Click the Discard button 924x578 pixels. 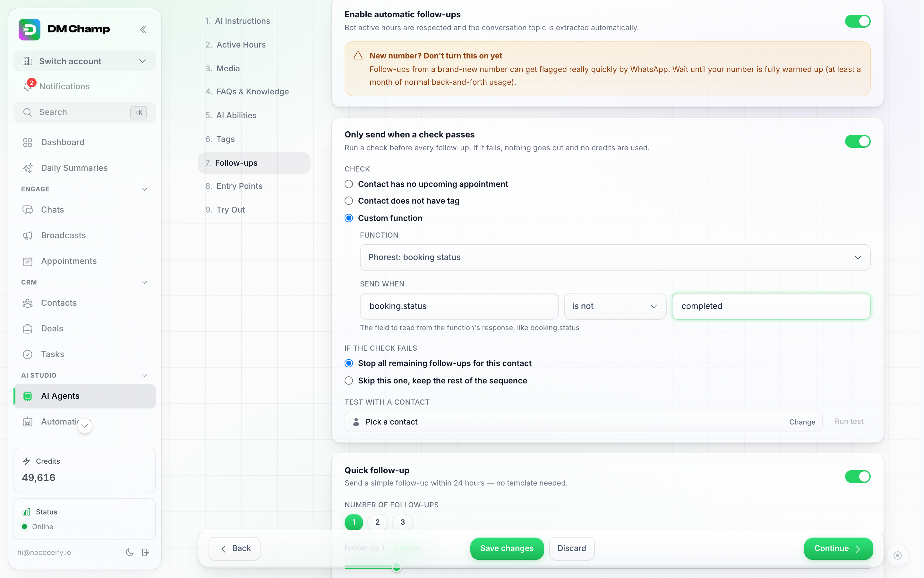point(572,548)
